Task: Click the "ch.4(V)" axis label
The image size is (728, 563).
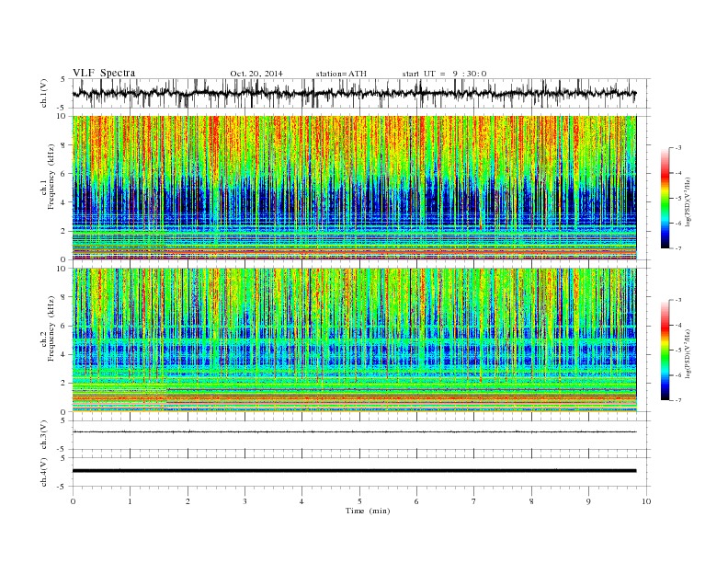Action: click(x=43, y=472)
